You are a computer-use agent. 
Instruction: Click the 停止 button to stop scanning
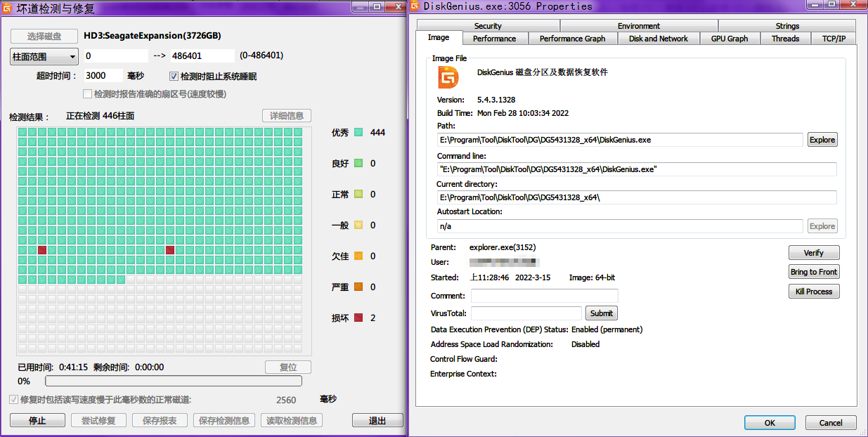[37, 421]
